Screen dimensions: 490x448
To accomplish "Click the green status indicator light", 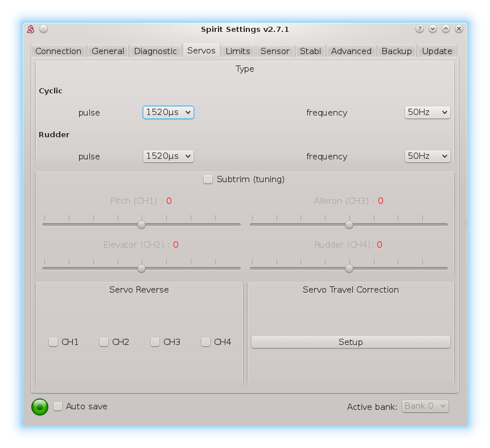I will [40, 406].
